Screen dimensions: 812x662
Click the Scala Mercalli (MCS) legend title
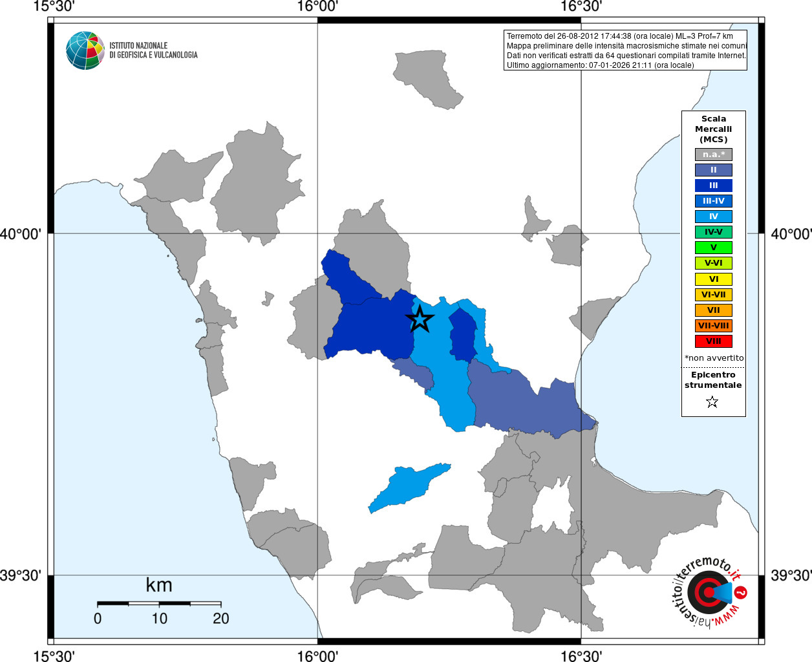[714, 129]
